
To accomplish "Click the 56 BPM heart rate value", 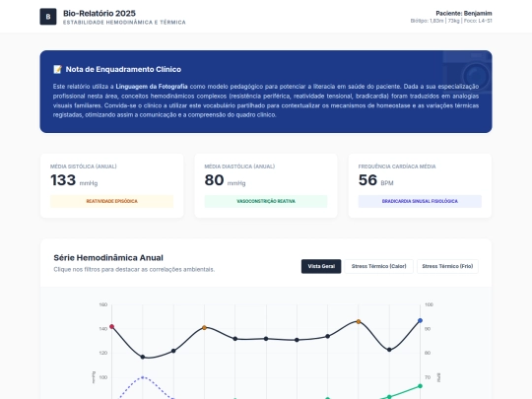I will [x=375, y=180].
